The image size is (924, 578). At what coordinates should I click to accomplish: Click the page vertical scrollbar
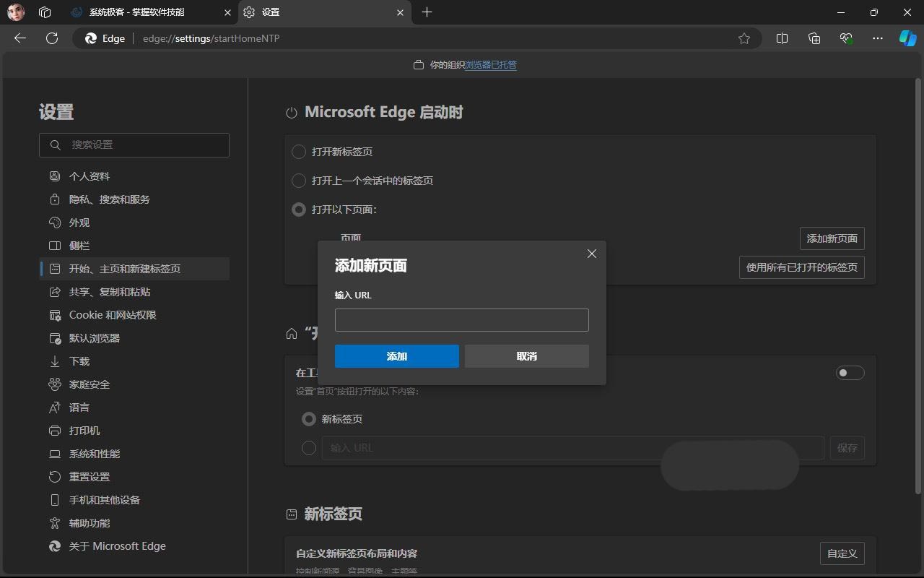(x=918, y=285)
